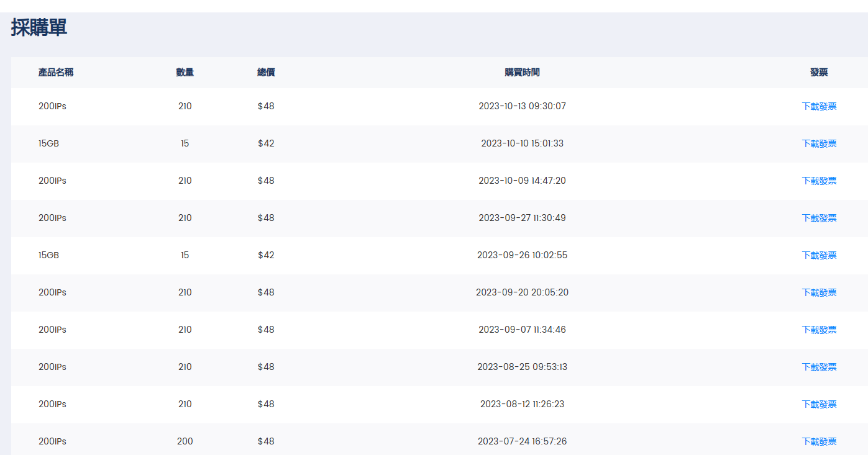Click the $42 price in the 2023-10-10 row
The height and width of the screenshot is (455, 868).
[266, 143]
